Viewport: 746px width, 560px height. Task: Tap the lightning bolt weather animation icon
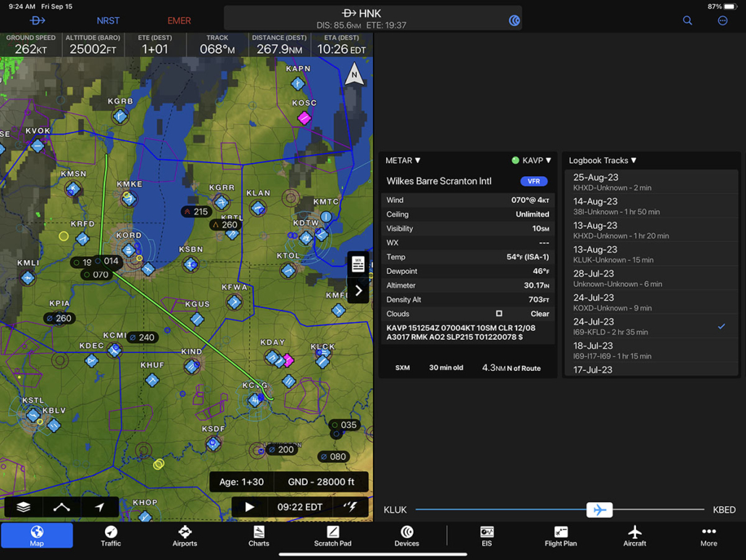point(351,507)
